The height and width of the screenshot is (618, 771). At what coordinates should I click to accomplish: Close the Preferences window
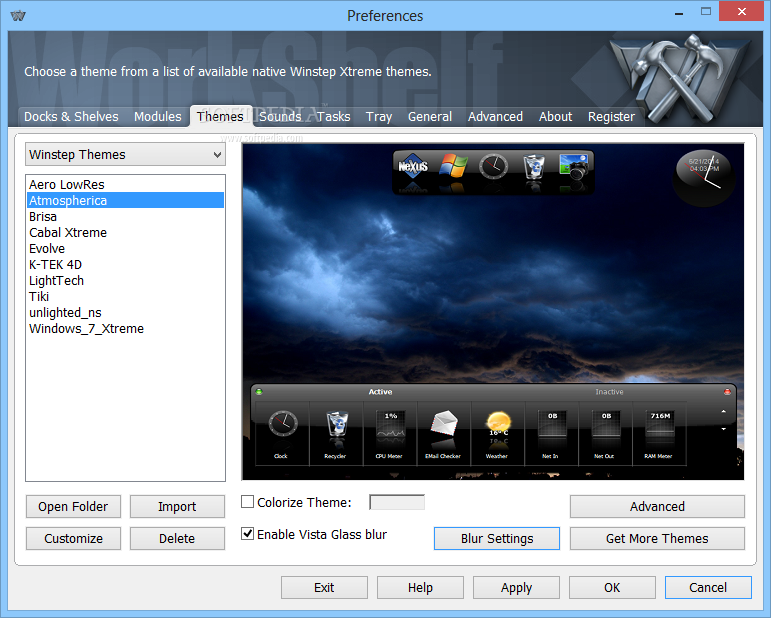pos(741,11)
